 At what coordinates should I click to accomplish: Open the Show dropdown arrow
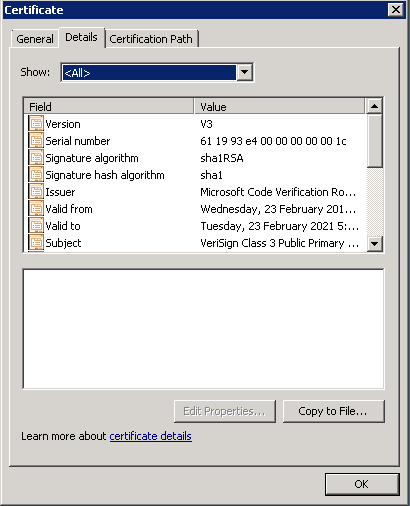click(244, 72)
